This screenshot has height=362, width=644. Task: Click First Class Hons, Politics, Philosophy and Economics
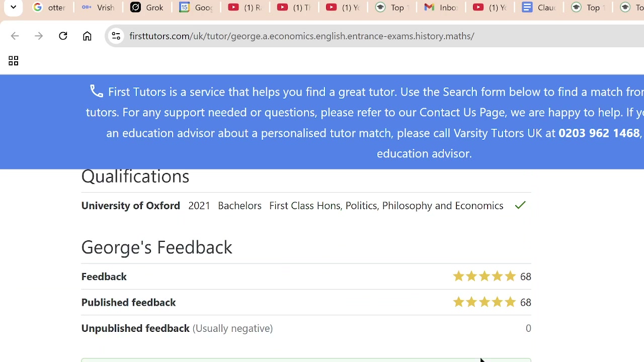(x=386, y=206)
